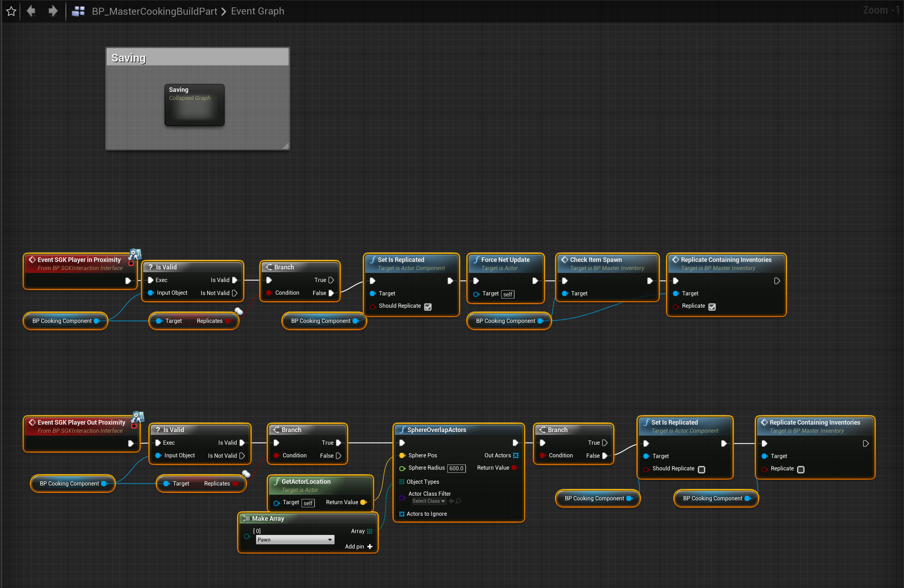Click the forward navigation arrow
Image resolution: width=904 pixels, height=588 pixels.
pos(53,11)
